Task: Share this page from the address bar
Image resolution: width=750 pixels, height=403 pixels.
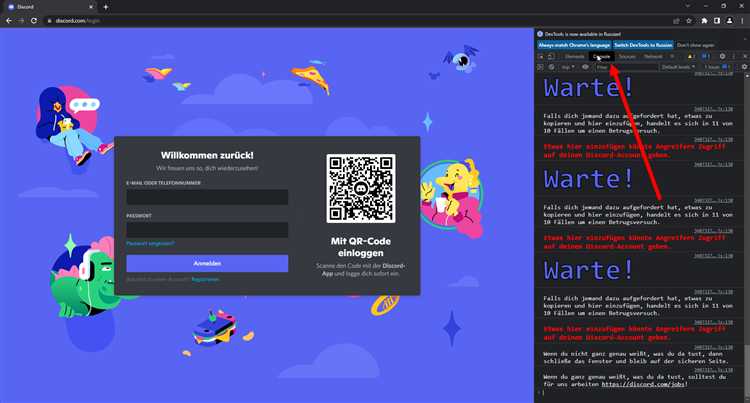Action: [x=676, y=21]
